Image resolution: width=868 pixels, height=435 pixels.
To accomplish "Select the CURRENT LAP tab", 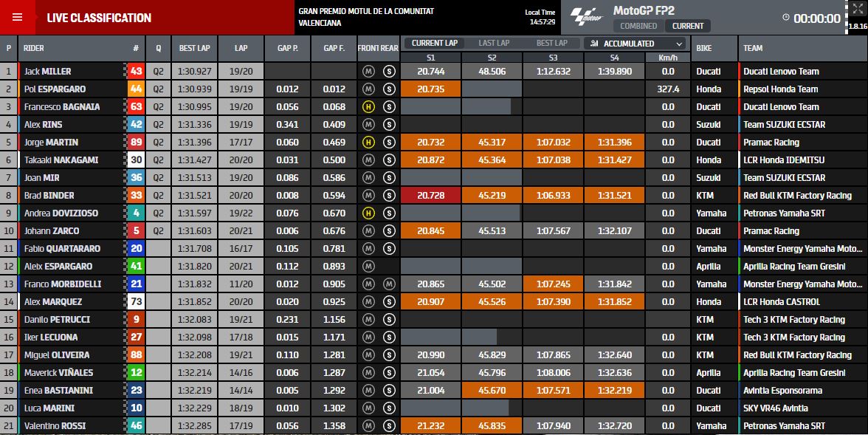I will [x=435, y=44].
